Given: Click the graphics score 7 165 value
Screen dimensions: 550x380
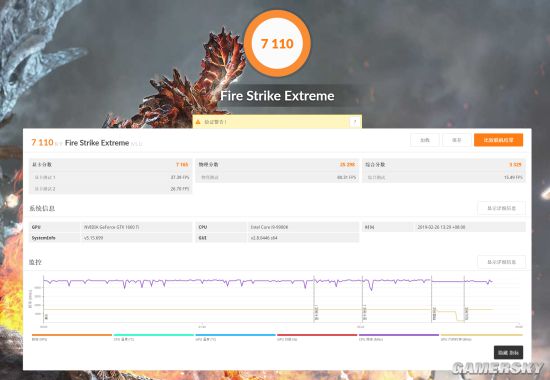Looking at the screenshot, I should point(182,165).
